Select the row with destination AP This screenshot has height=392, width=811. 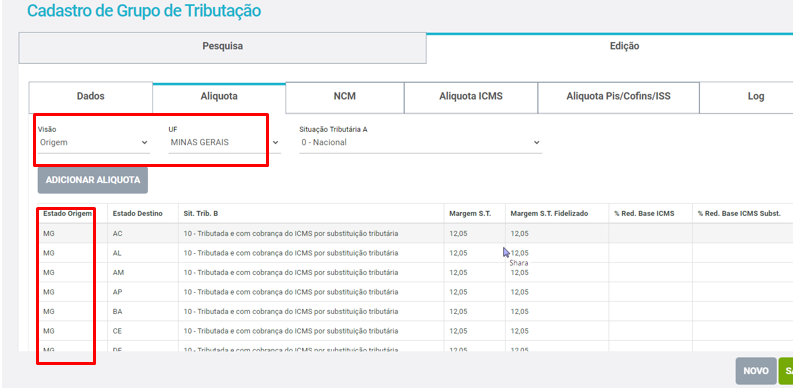pos(415,292)
